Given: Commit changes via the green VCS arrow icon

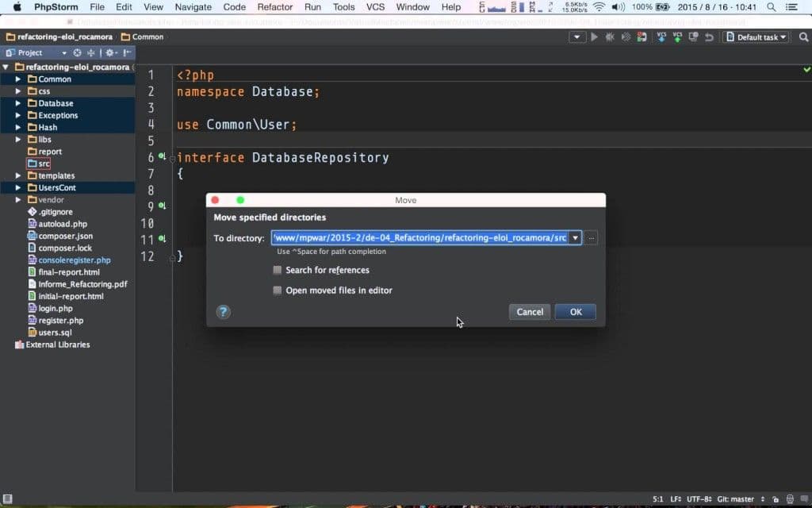Looking at the screenshot, I should 677,37.
